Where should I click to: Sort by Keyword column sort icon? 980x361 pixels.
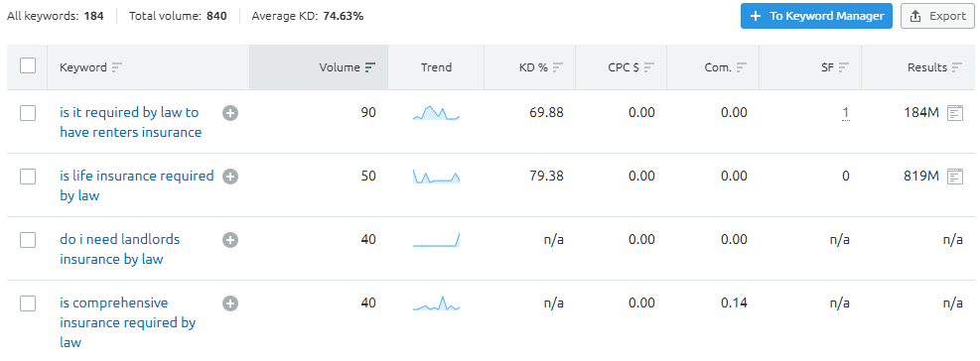pos(117,67)
